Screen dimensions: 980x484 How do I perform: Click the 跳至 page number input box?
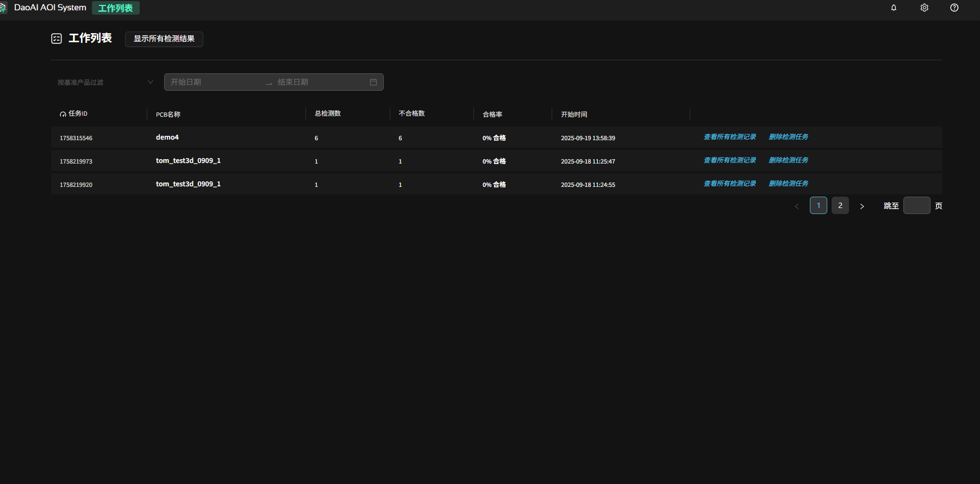pyautogui.click(x=916, y=205)
